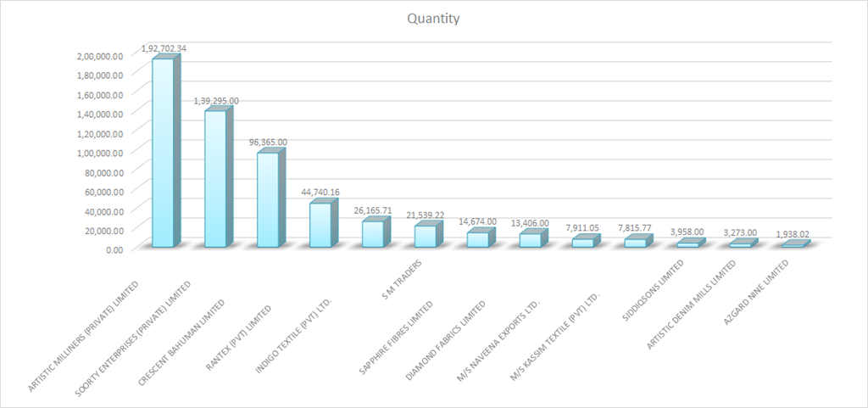Click data label 13,406.00
This screenshot has width=868, height=408.
531,222
